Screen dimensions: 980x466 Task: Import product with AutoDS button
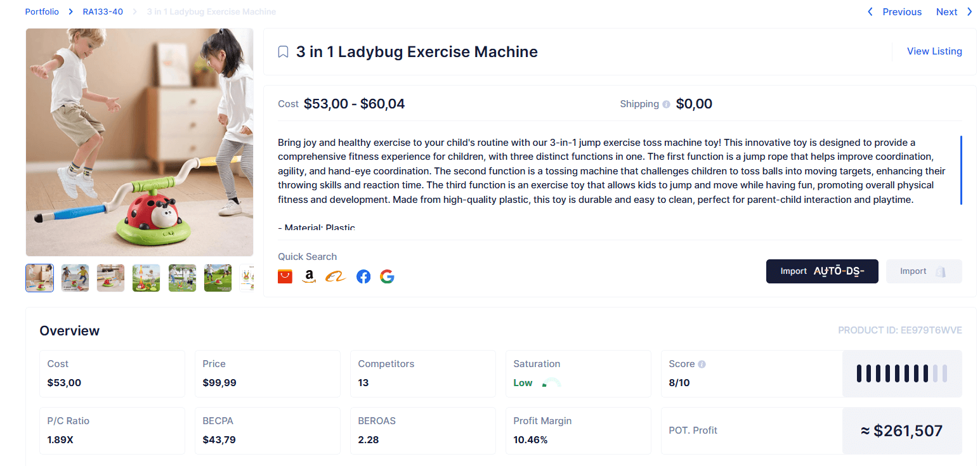coord(822,271)
